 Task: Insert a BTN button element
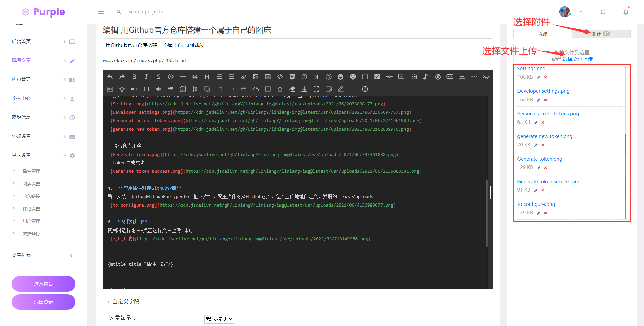point(450,77)
